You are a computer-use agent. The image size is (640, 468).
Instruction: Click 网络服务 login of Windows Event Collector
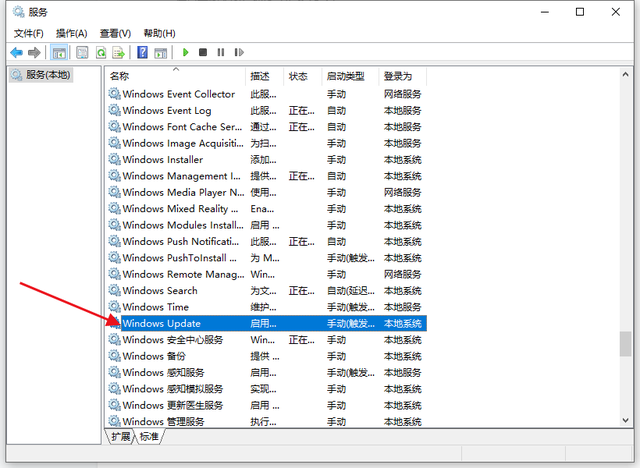(x=402, y=94)
